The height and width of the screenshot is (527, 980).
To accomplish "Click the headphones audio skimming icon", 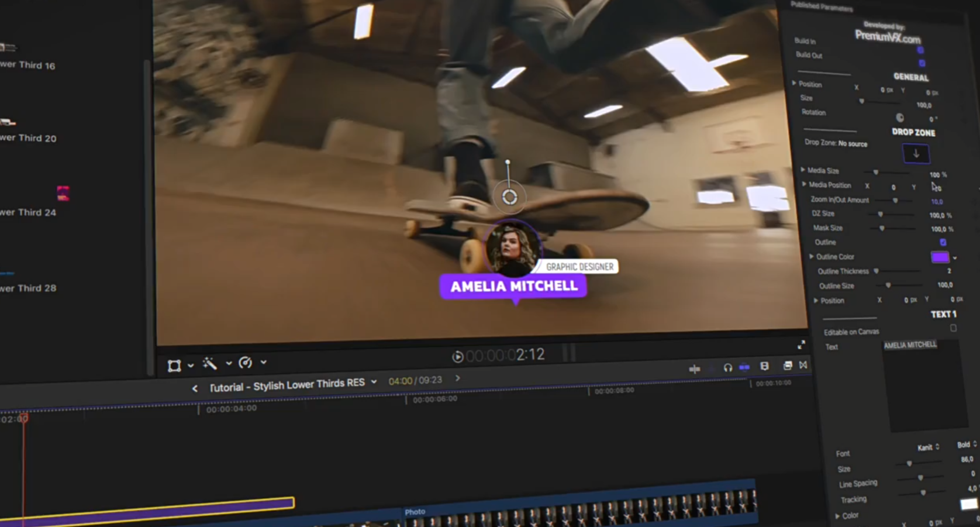I will (727, 367).
